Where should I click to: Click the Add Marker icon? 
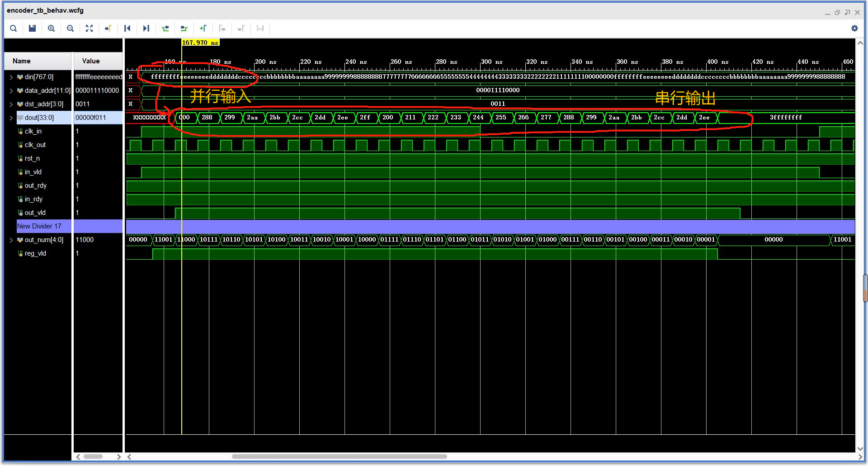point(203,29)
